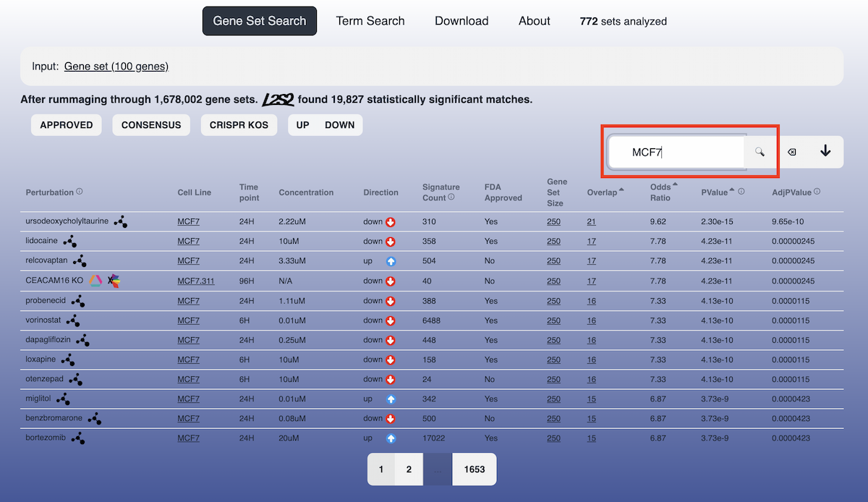The height and width of the screenshot is (502, 868).
Task: Click the magnifying glass search icon
Action: (759, 152)
